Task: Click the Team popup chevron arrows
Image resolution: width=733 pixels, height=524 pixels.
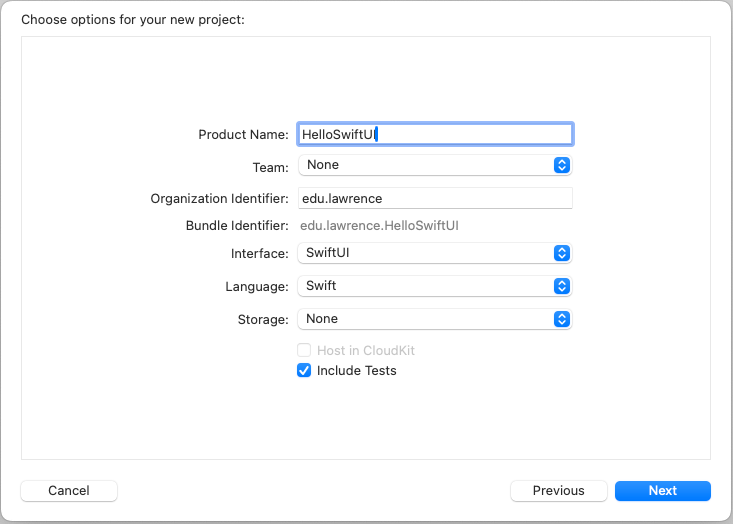Action: (x=561, y=165)
